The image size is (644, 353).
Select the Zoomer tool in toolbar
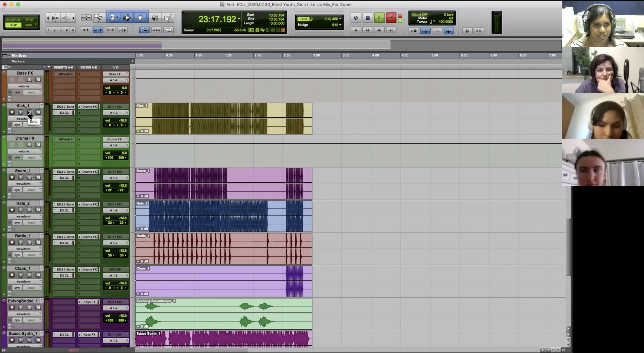pyautogui.click(x=98, y=17)
